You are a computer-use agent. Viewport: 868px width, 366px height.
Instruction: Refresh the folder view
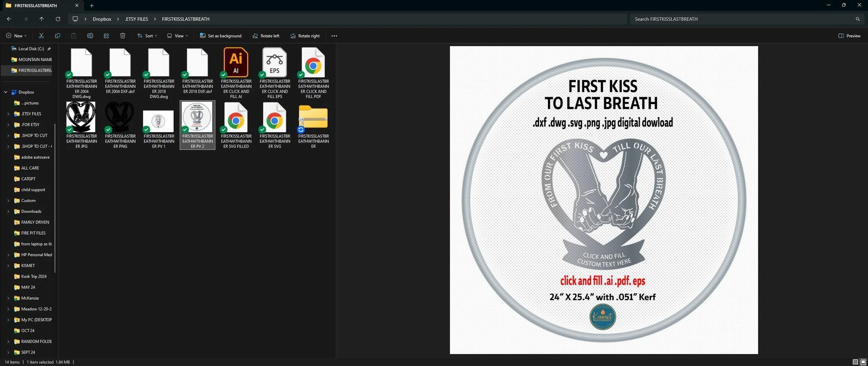(x=58, y=19)
